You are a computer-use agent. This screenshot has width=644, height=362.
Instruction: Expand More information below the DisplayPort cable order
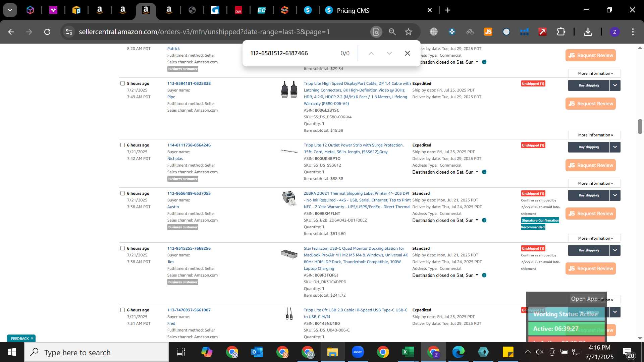[594, 135]
